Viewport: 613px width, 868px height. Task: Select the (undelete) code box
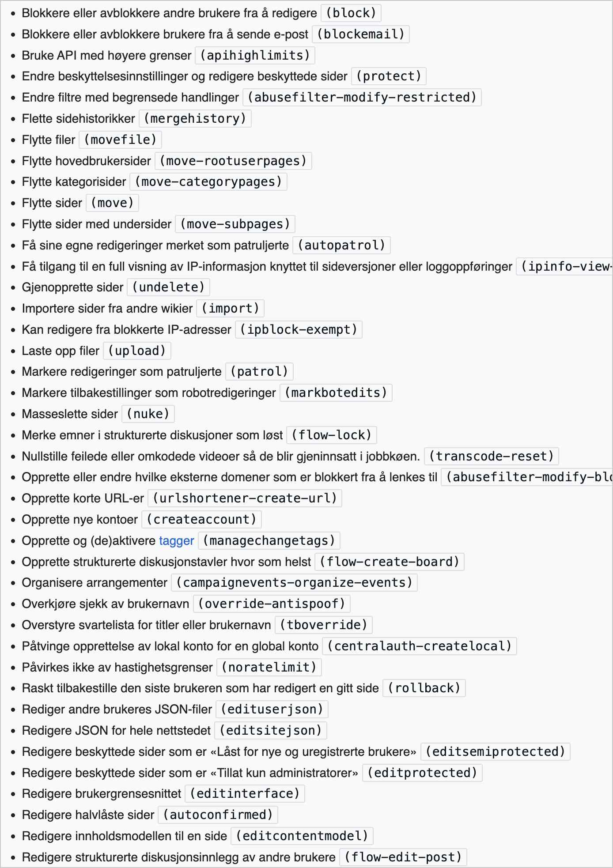coord(168,287)
